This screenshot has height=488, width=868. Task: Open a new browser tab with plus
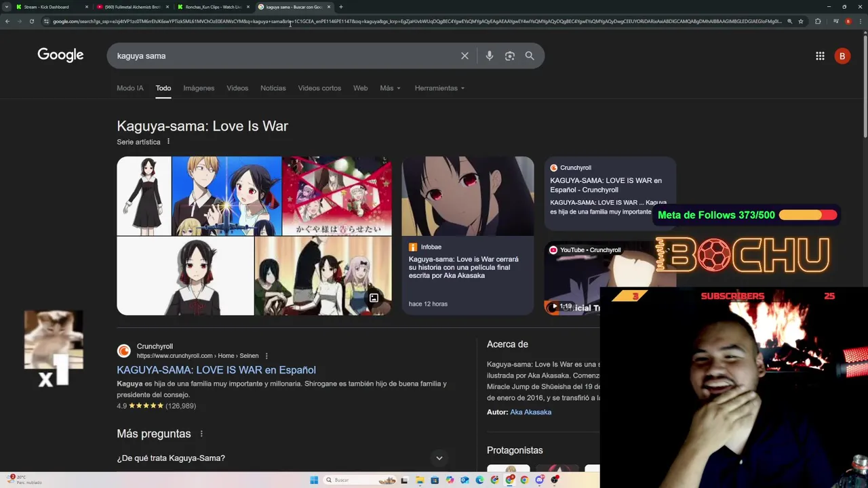(x=341, y=7)
